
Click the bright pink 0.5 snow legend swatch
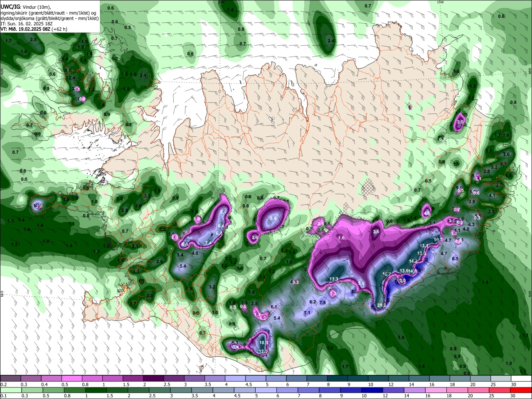71,379
